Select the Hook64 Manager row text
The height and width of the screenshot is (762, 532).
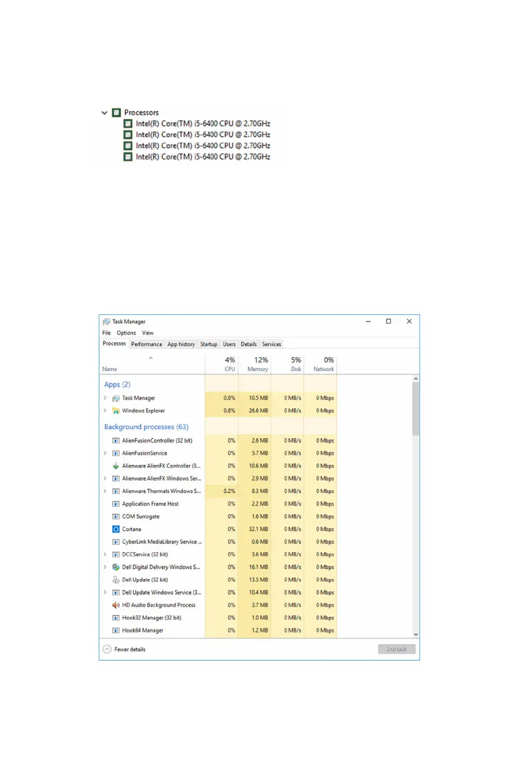(x=143, y=630)
